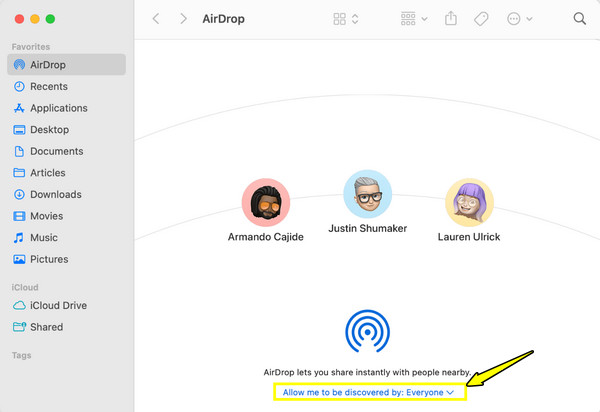Open the view mode up-down stepper arrows
Image resolution: width=600 pixels, height=412 pixels.
click(x=355, y=19)
